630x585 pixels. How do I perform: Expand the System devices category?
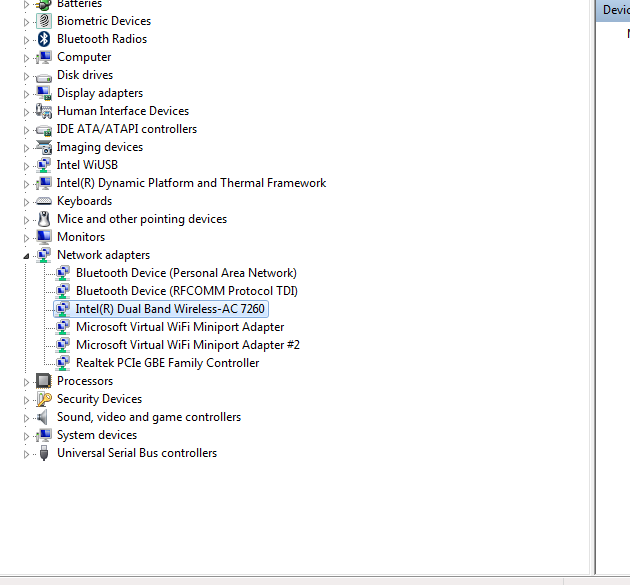coord(26,436)
